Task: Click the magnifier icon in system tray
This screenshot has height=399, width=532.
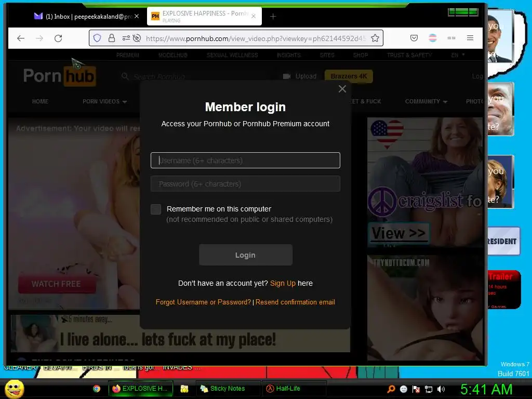Action: point(391,389)
